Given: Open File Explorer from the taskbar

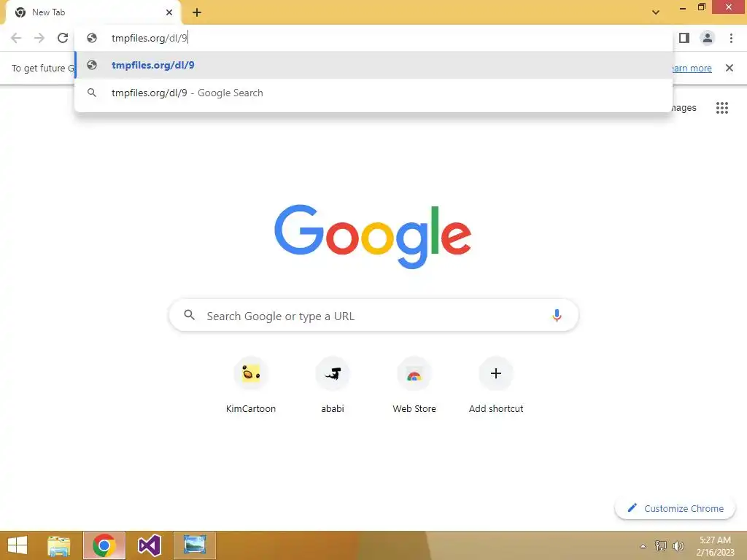Looking at the screenshot, I should pyautogui.click(x=59, y=545).
